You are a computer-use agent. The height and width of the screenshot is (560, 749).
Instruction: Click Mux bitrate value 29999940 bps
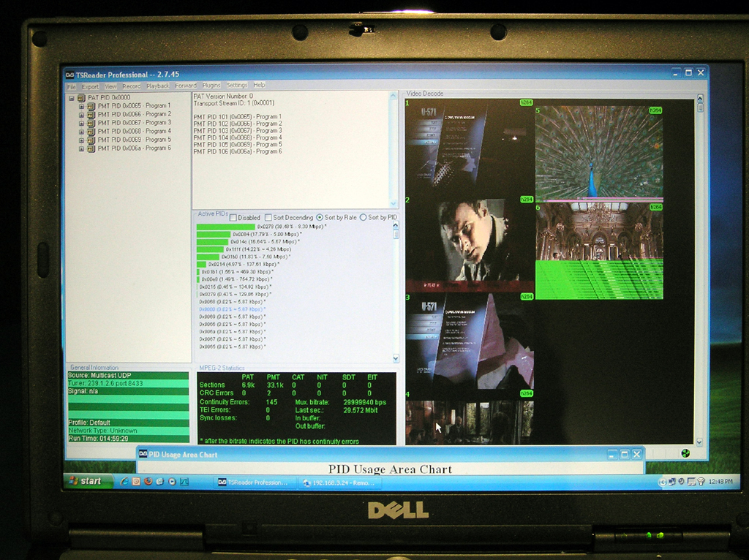(365, 402)
